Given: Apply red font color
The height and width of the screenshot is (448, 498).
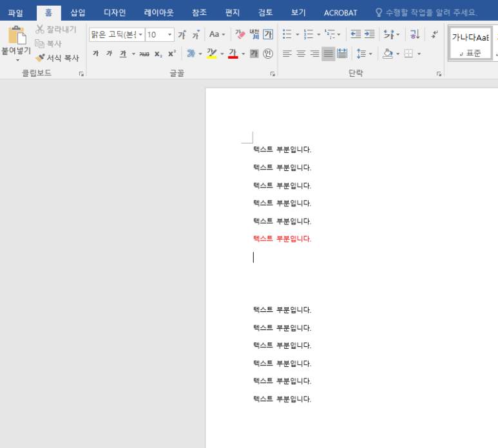Looking at the screenshot, I should (233, 54).
